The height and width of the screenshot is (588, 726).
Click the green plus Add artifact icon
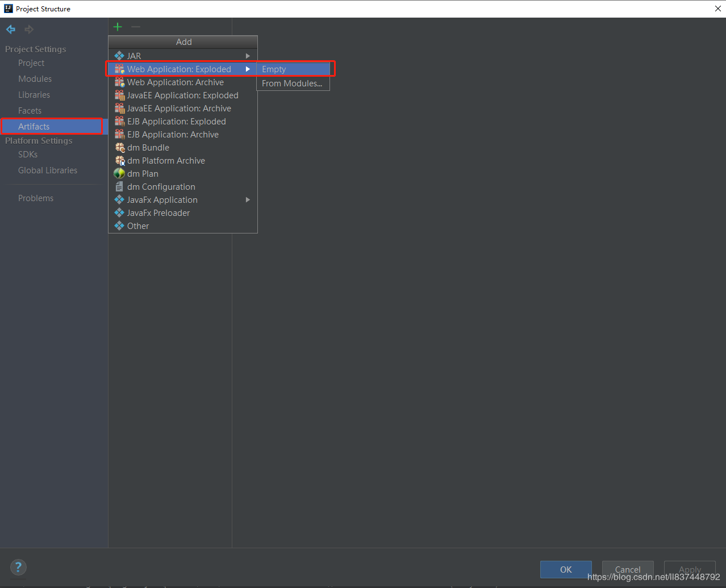[x=118, y=27]
